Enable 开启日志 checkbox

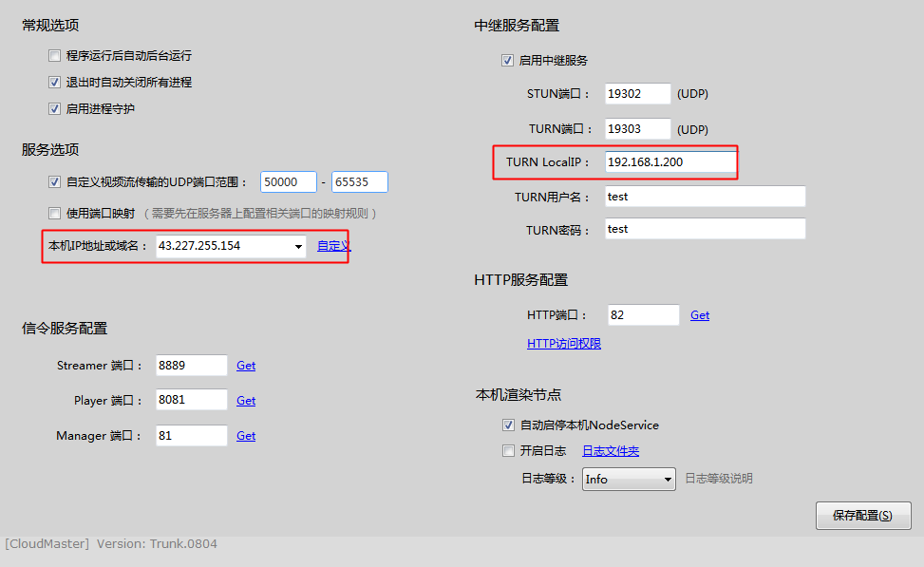(x=509, y=451)
